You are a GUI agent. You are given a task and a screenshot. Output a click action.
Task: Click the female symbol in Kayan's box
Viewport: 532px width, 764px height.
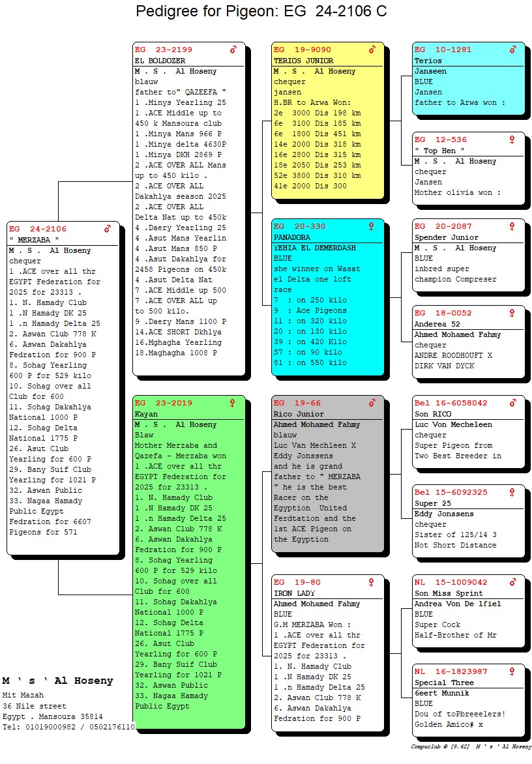pyautogui.click(x=233, y=403)
